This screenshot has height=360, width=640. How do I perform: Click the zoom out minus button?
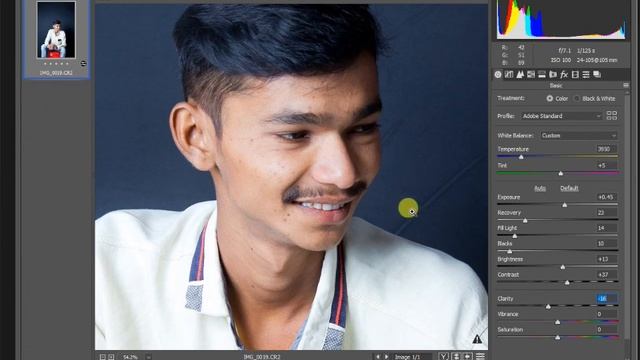(102, 357)
